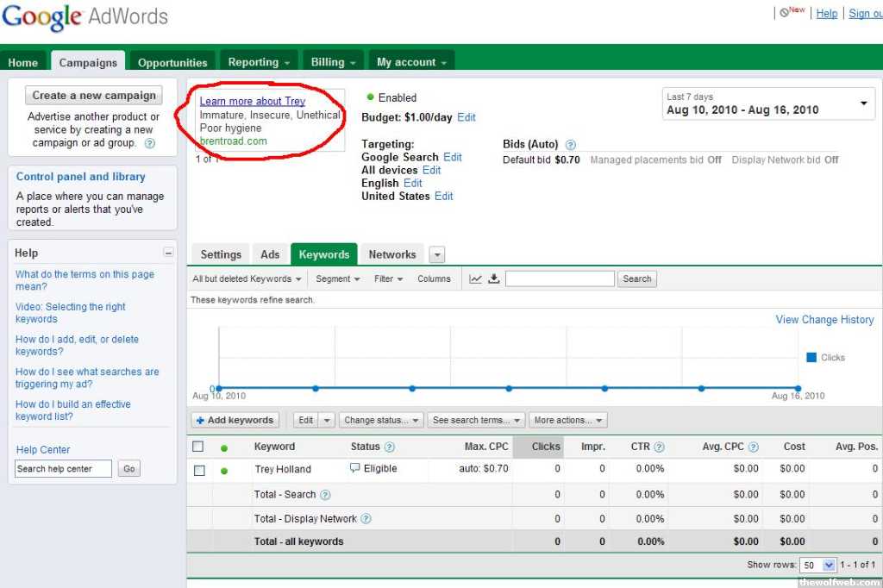The height and width of the screenshot is (588, 883).
Task: Click the Create a new campaign button
Action: (x=94, y=96)
